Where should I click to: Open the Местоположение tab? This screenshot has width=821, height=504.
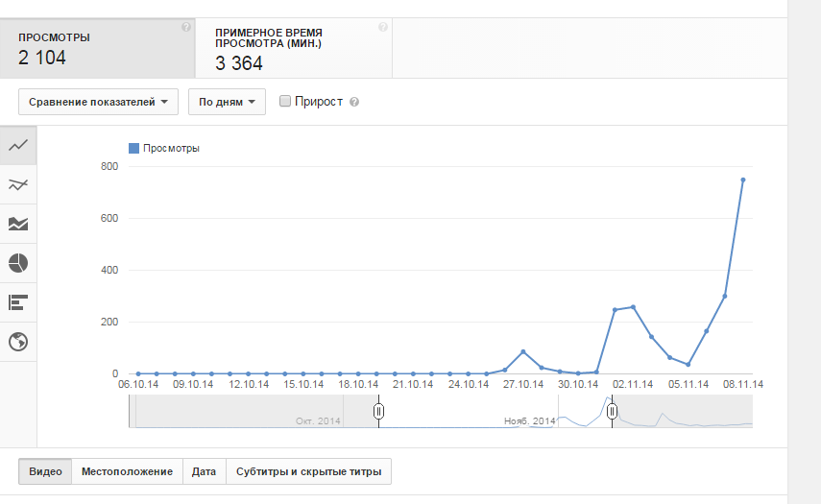(x=128, y=471)
